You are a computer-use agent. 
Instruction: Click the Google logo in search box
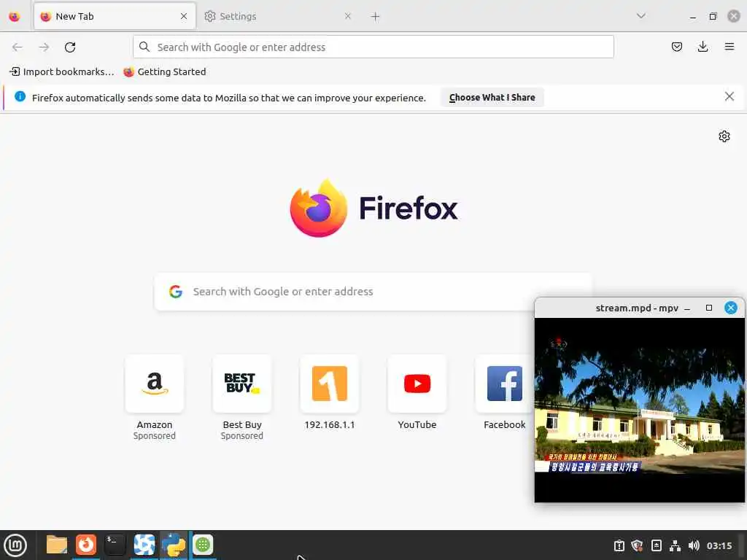(x=176, y=292)
